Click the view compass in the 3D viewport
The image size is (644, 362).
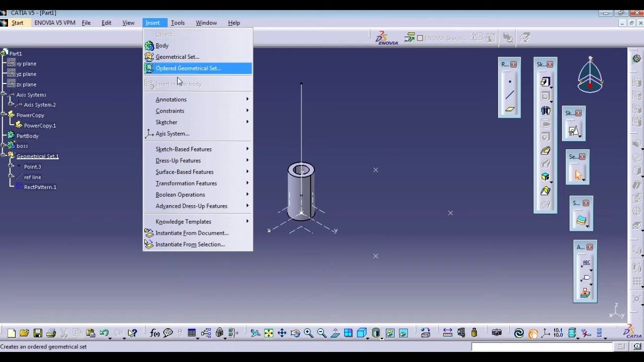tap(590, 75)
